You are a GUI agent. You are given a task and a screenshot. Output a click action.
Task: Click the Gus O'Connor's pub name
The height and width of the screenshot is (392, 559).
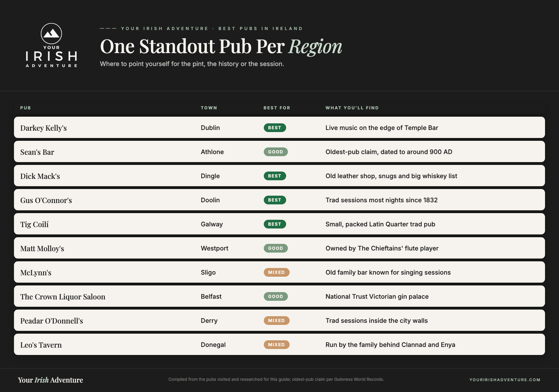46,200
